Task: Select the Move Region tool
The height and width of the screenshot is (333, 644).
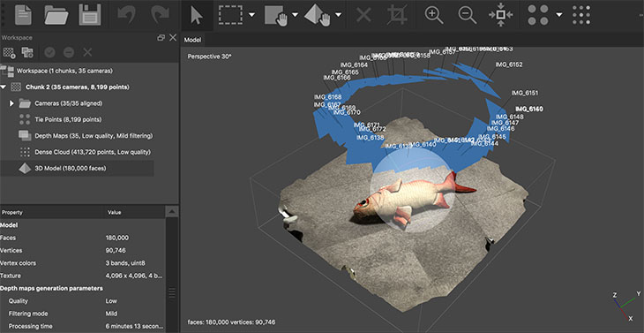Action: coord(276,16)
